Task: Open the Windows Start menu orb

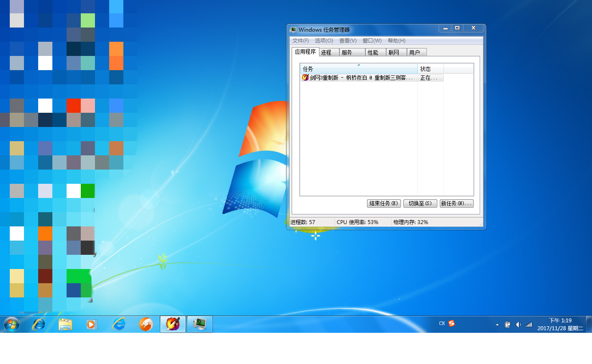Action: coord(12,324)
